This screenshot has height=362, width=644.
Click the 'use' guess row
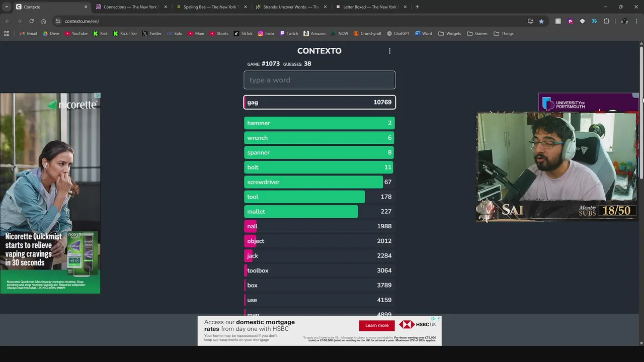319,300
